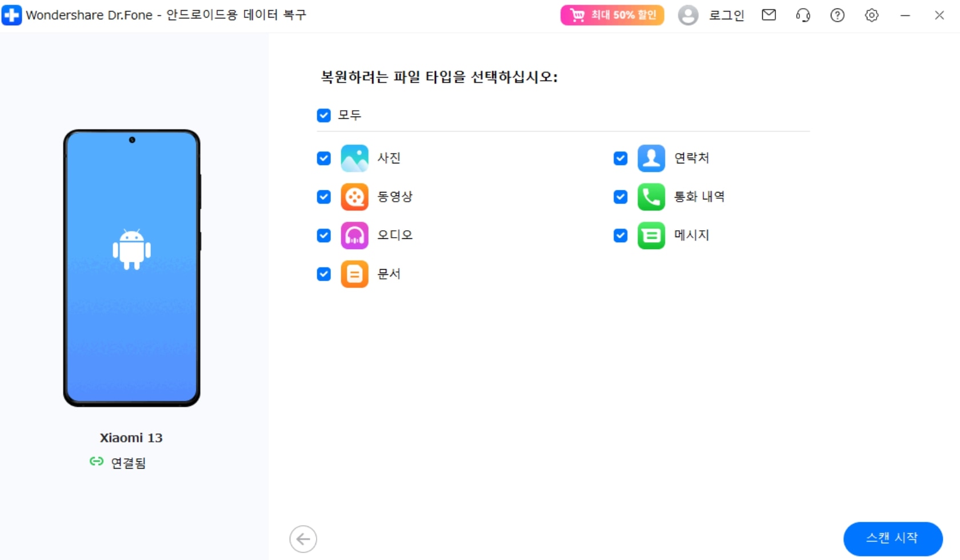Uncheck the Contacts (연락처) checkbox
This screenshot has height=560, width=960.
click(x=621, y=158)
